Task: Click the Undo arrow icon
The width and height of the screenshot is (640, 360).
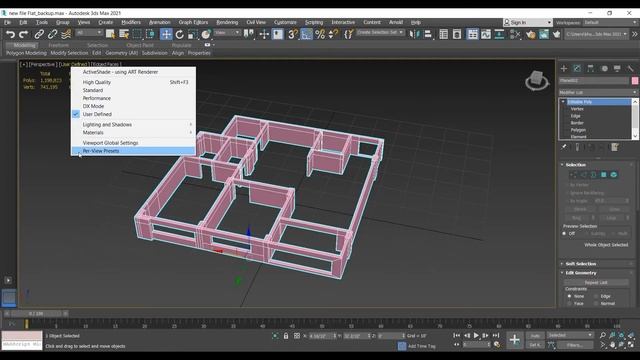Action: (11, 34)
